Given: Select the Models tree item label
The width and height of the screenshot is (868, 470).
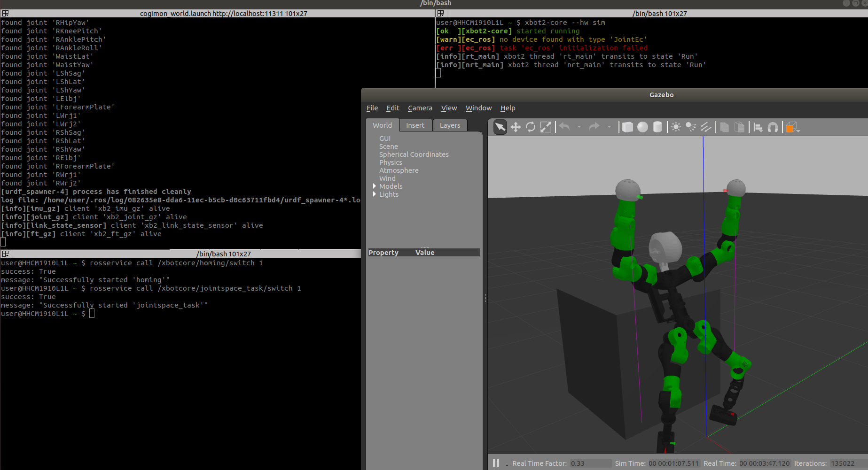Looking at the screenshot, I should pyautogui.click(x=391, y=186).
